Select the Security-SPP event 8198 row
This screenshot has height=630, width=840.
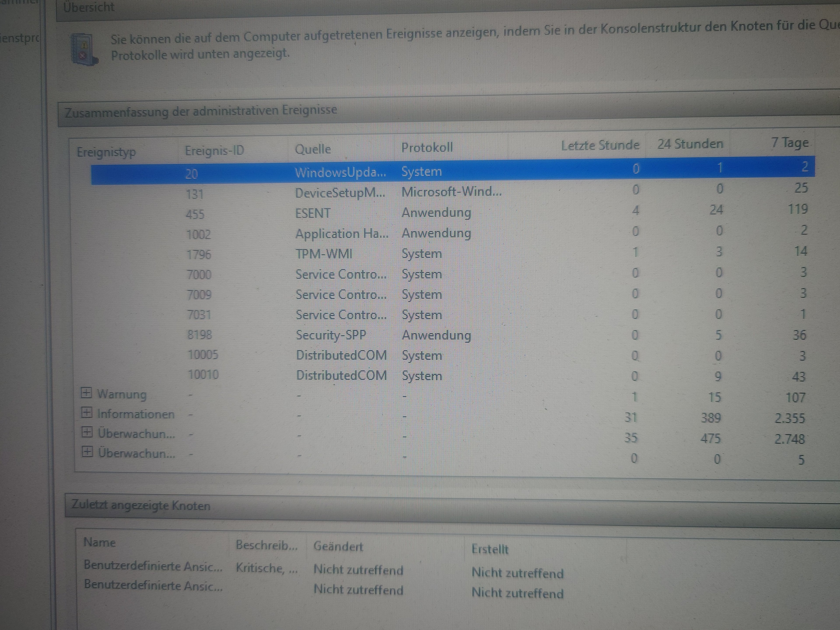[331, 335]
